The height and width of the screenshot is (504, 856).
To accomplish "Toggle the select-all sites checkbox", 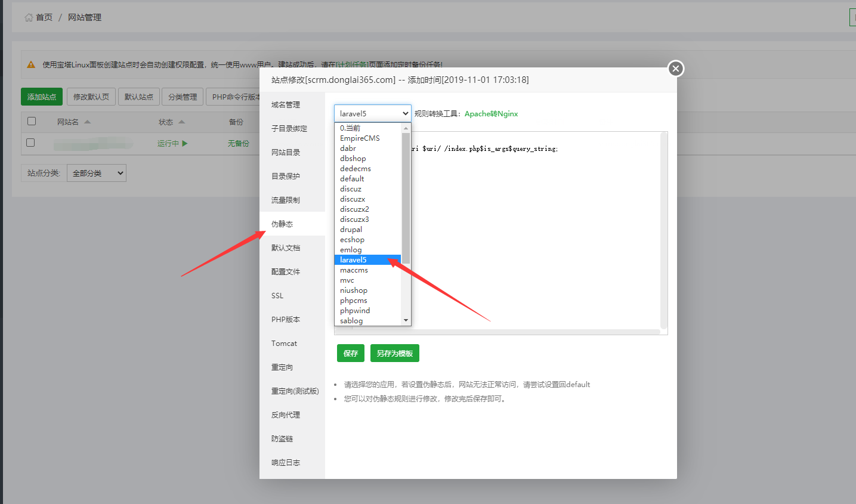I will pyautogui.click(x=32, y=121).
